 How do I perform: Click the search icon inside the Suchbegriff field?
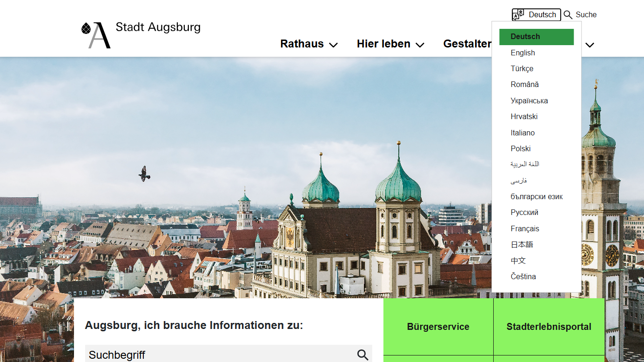pos(362,355)
